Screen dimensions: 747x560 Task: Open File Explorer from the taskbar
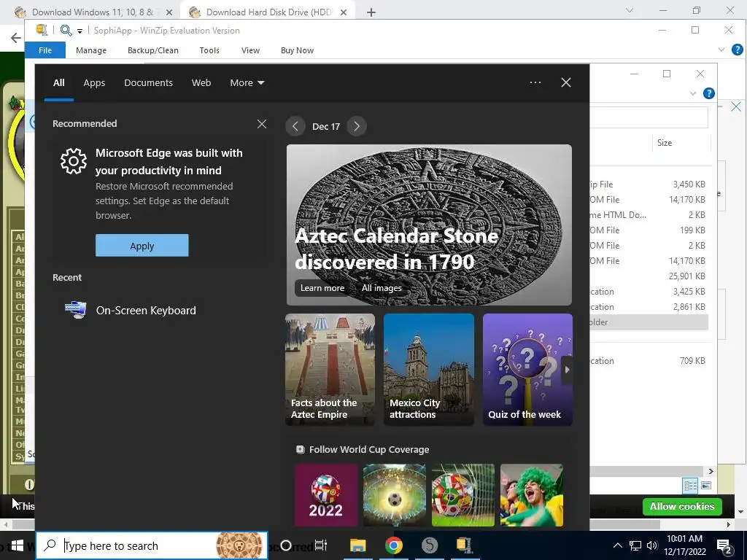(357, 545)
